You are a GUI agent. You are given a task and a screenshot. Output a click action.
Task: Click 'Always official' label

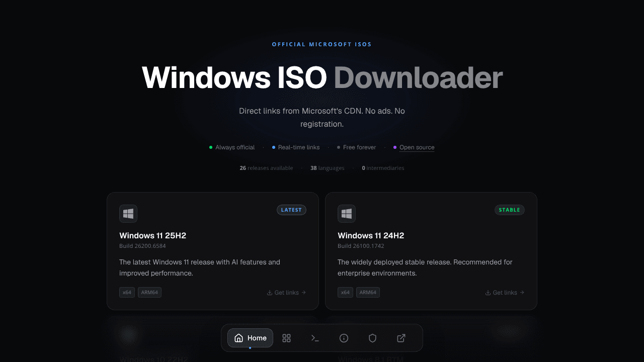pos(235,147)
